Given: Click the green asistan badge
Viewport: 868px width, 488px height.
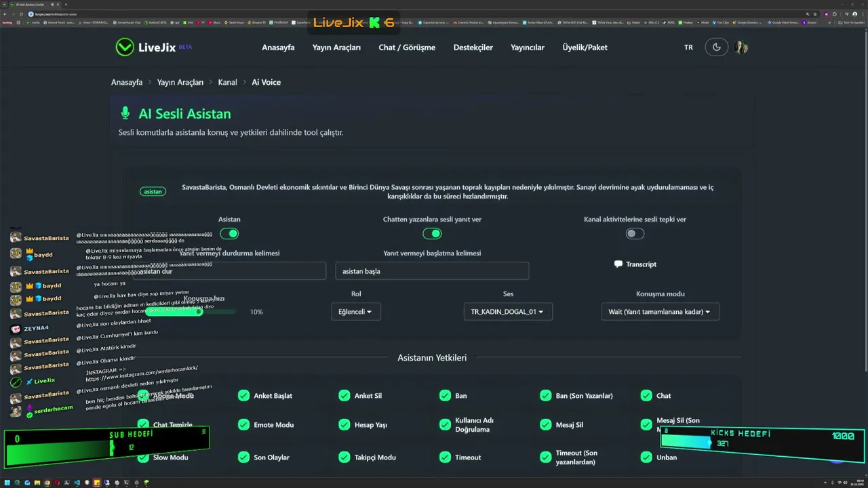Looking at the screenshot, I should point(153,192).
